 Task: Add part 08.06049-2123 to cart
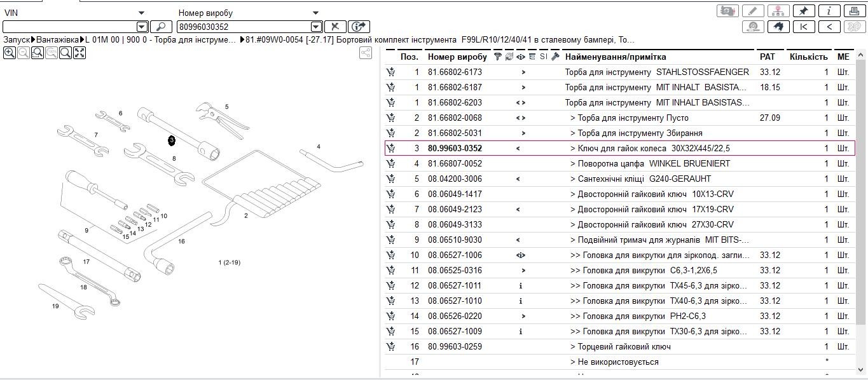390,210
